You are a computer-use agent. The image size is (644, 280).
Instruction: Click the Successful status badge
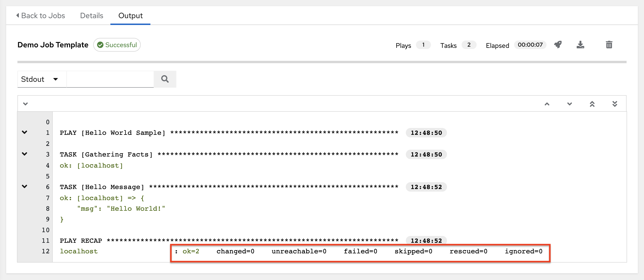[117, 45]
